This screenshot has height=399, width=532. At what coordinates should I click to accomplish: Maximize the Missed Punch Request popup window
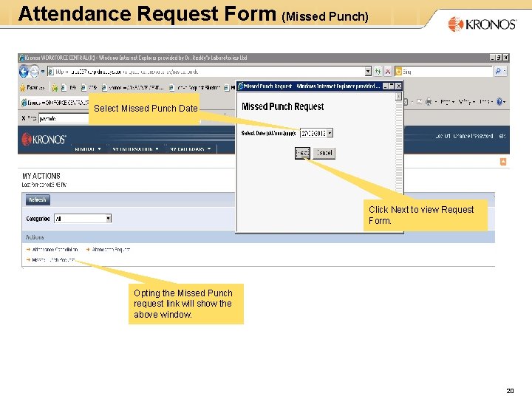pos(392,86)
